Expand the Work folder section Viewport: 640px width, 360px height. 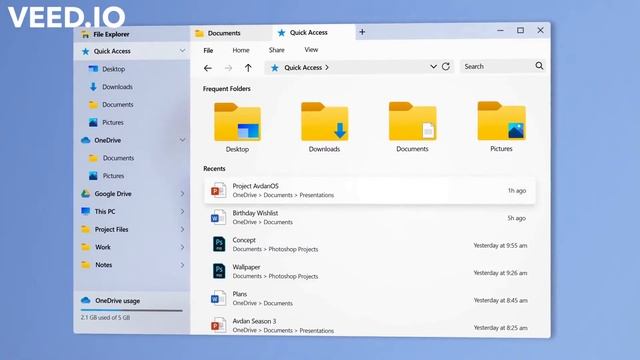point(182,247)
